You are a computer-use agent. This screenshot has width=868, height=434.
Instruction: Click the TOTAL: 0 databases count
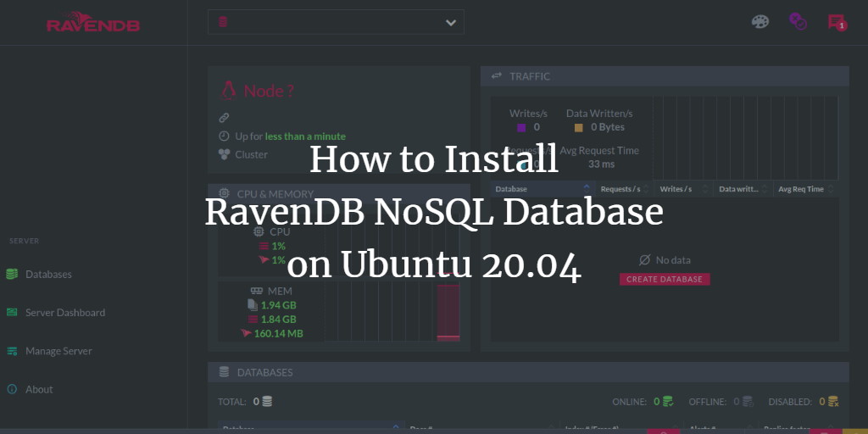point(245,402)
